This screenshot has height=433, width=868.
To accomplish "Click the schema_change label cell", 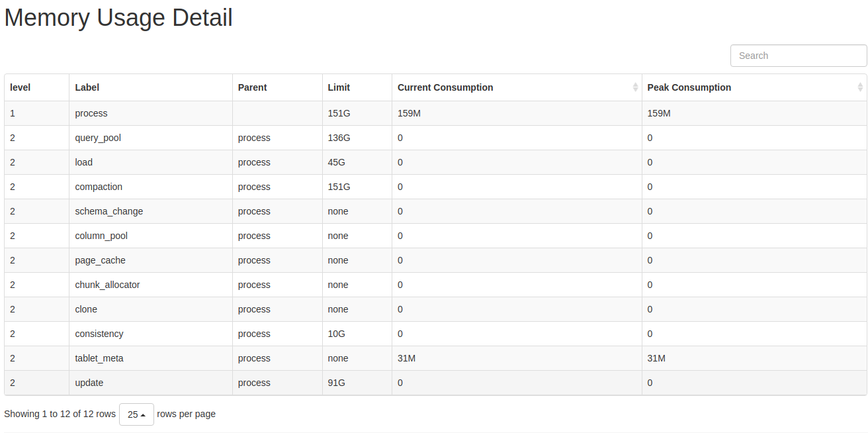I will 109,211.
